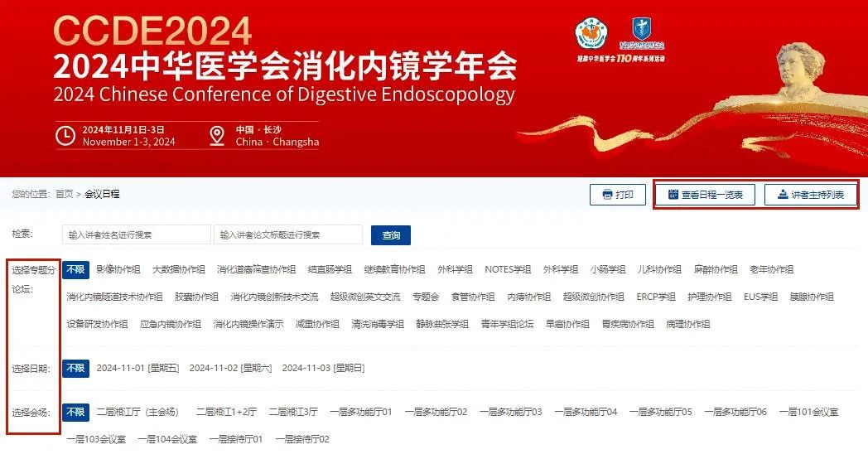Focus the speaker name search field
The width and height of the screenshot is (868, 459).
(136, 234)
